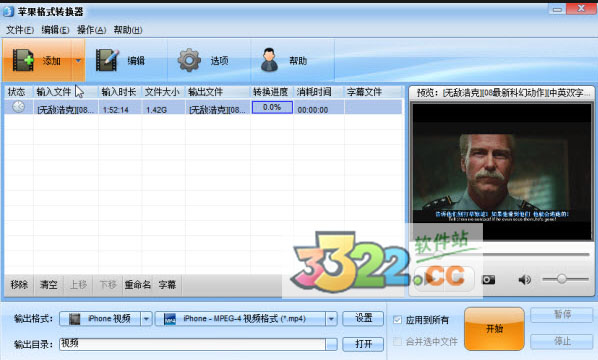
Task: Click the Add video film icon
Action: click(x=23, y=60)
